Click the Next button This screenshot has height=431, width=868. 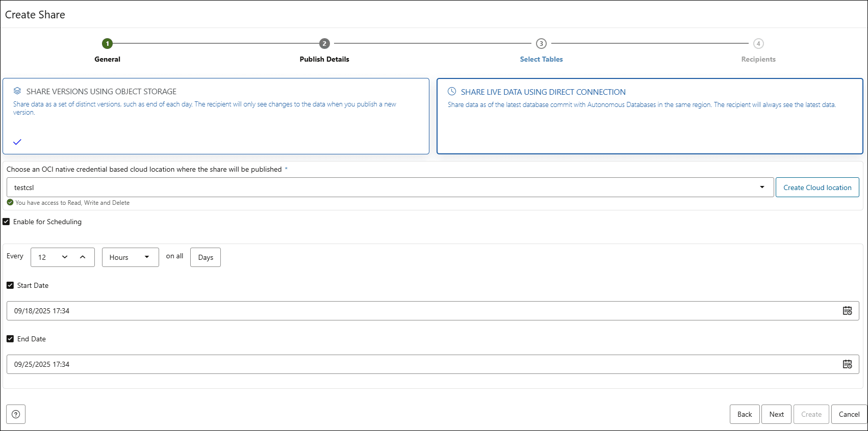coord(777,414)
